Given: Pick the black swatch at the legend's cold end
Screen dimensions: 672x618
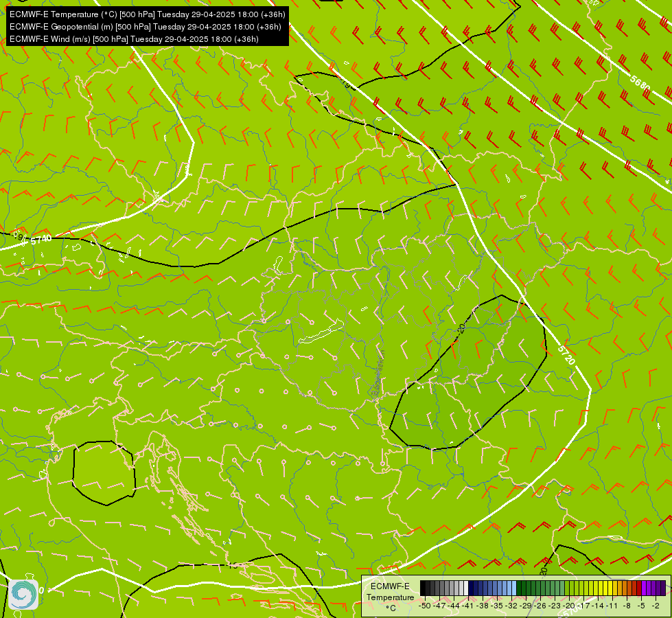Looking at the screenshot, I should coord(423,588).
